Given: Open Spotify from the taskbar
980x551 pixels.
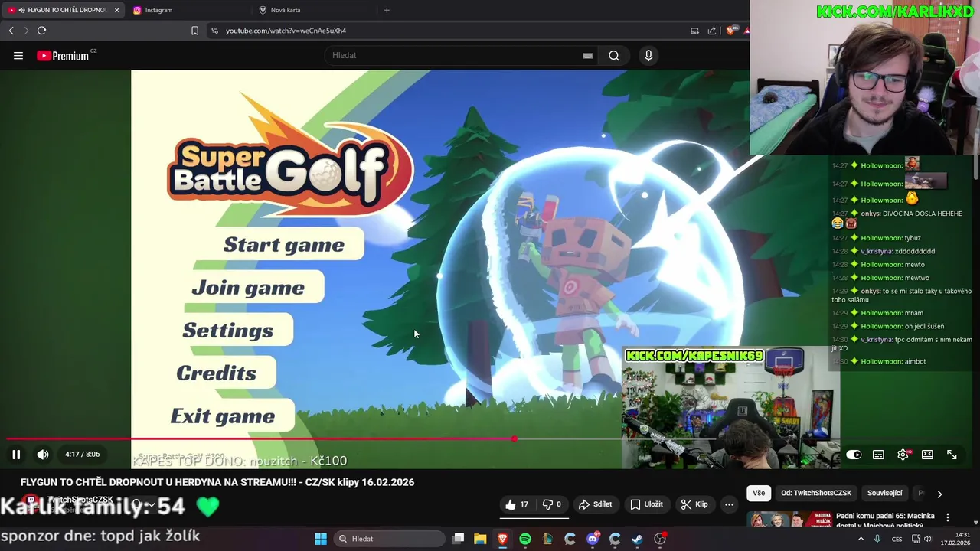Looking at the screenshot, I should coord(525,539).
